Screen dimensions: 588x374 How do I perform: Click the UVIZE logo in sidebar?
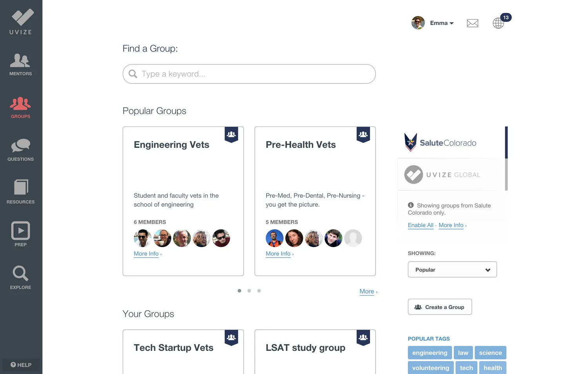21,22
